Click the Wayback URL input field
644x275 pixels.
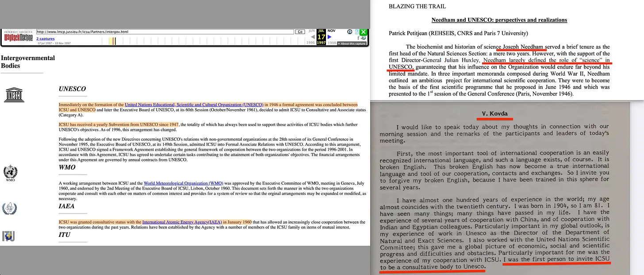click(165, 32)
